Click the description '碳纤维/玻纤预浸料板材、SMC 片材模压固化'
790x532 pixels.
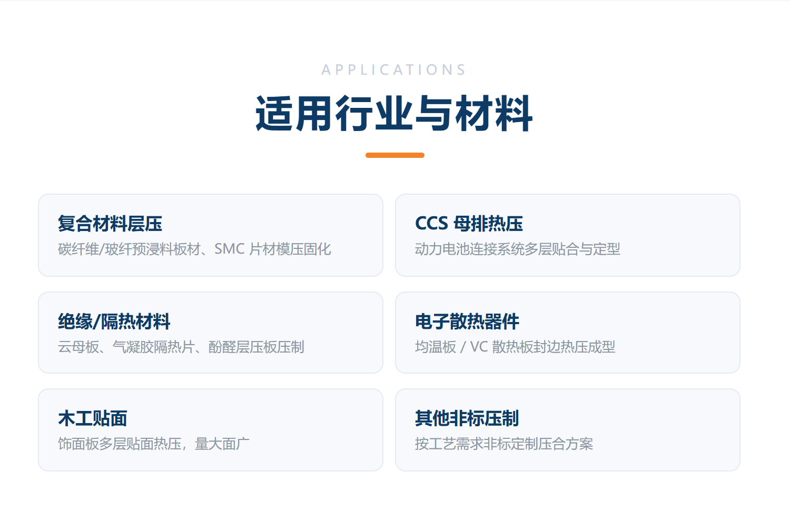click(x=194, y=249)
